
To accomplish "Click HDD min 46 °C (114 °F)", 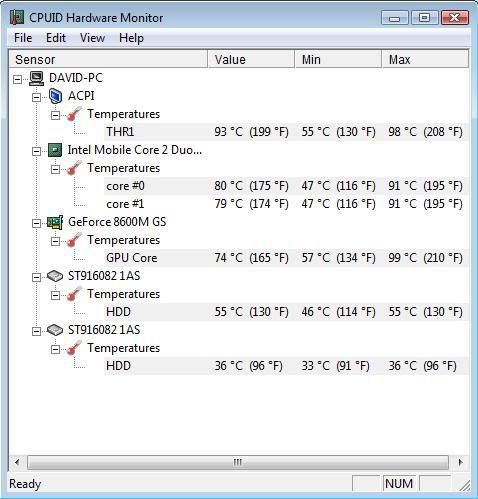I will tap(338, 312).
